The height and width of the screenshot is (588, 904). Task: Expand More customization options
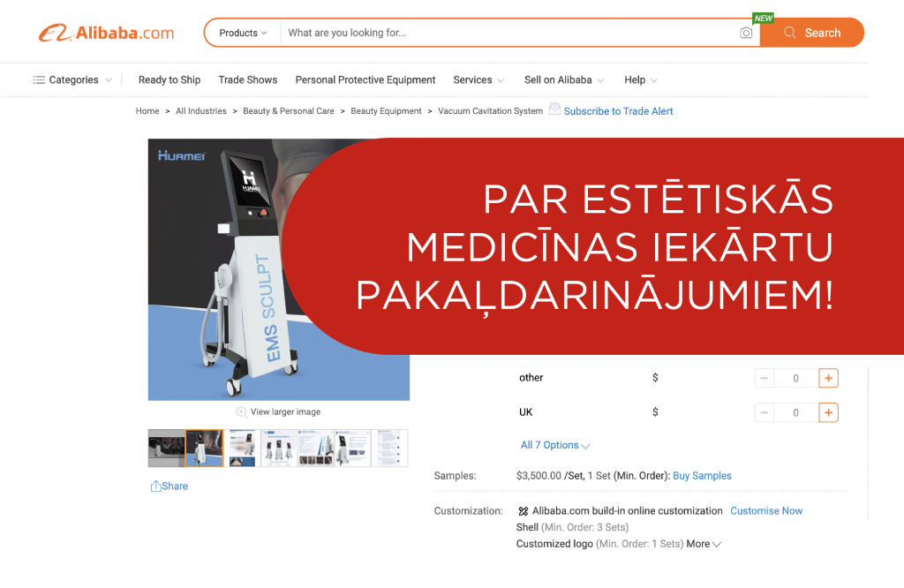pos(704,544)
